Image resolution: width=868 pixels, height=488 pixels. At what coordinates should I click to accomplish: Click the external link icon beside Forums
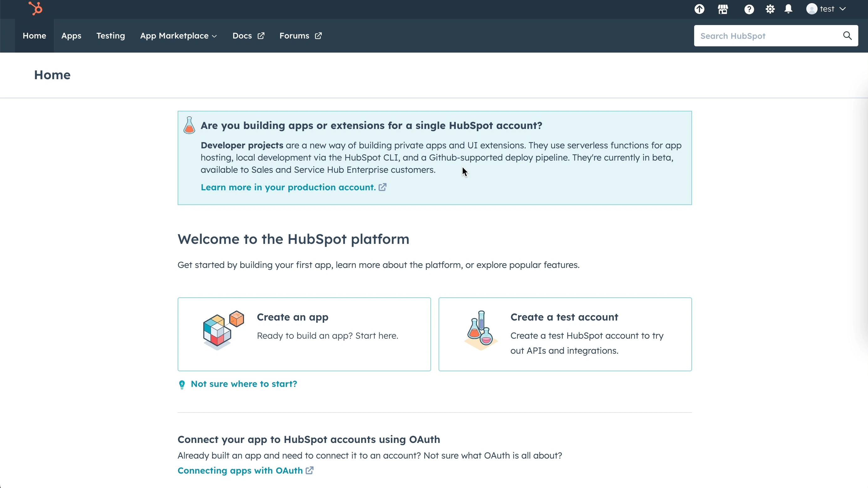[318, 36]
